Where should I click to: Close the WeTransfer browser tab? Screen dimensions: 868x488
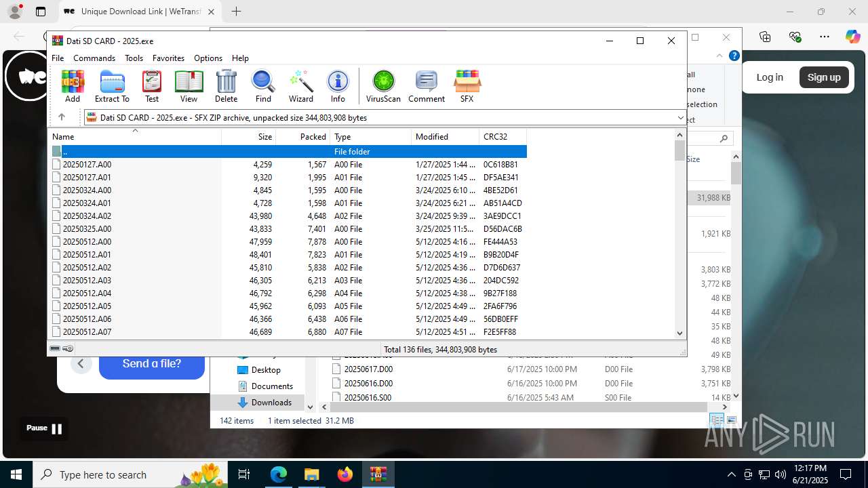(x=211, y=12)
